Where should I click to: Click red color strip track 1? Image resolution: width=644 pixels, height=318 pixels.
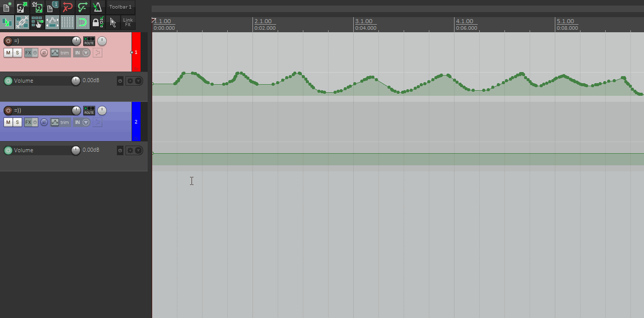136,52
